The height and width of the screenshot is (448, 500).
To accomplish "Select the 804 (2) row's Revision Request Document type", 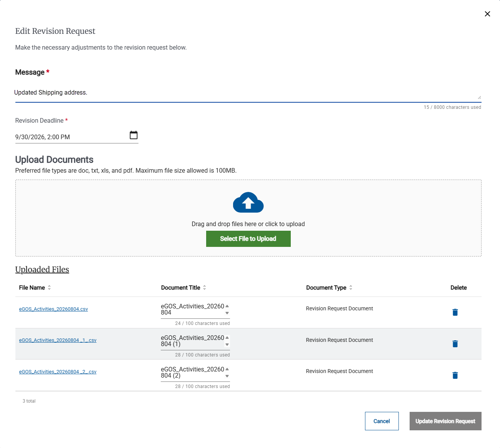I will click(340, 371).
